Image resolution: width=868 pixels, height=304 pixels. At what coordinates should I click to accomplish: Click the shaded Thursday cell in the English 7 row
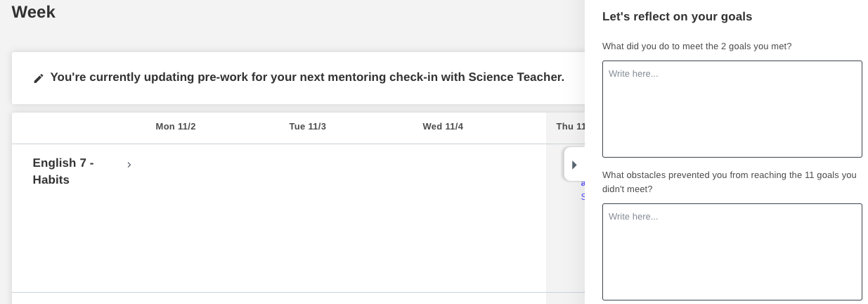click(x=565, y=239)
